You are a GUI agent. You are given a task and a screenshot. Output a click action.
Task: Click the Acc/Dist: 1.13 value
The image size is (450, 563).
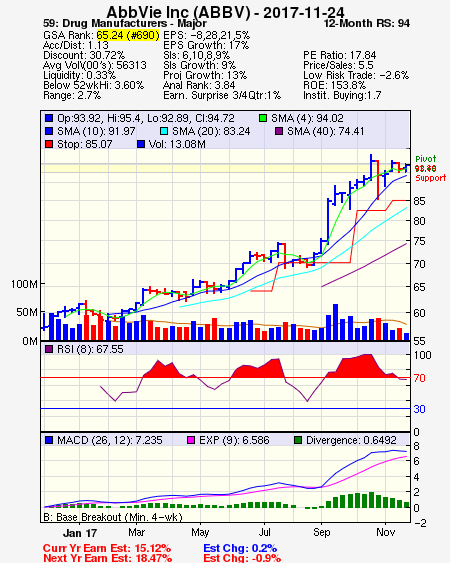[76, 45]
